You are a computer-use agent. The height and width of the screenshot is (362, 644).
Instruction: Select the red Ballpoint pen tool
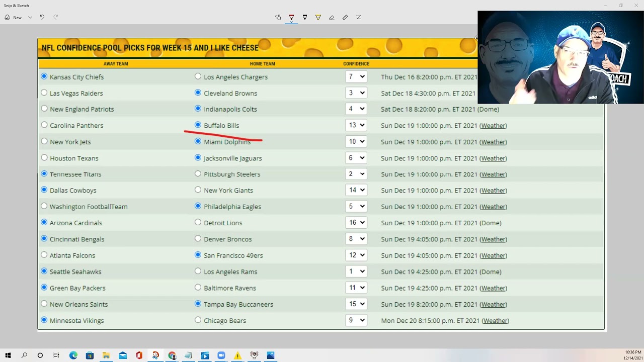coord(291,17)
